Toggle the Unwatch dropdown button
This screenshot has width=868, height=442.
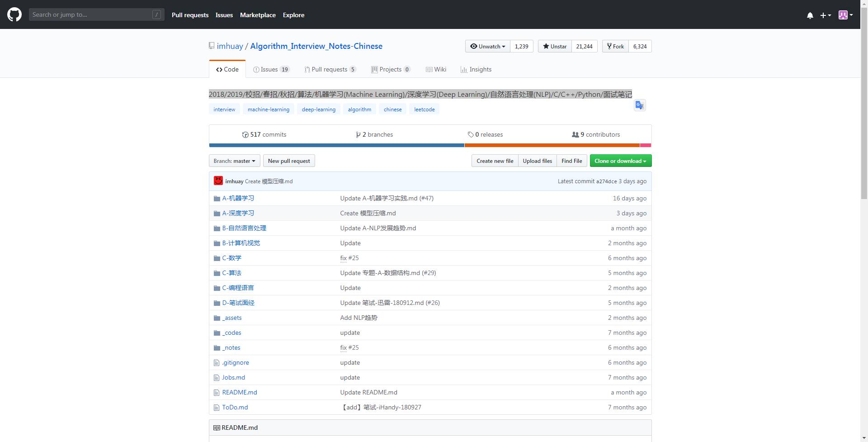click(x=488, y=46)
